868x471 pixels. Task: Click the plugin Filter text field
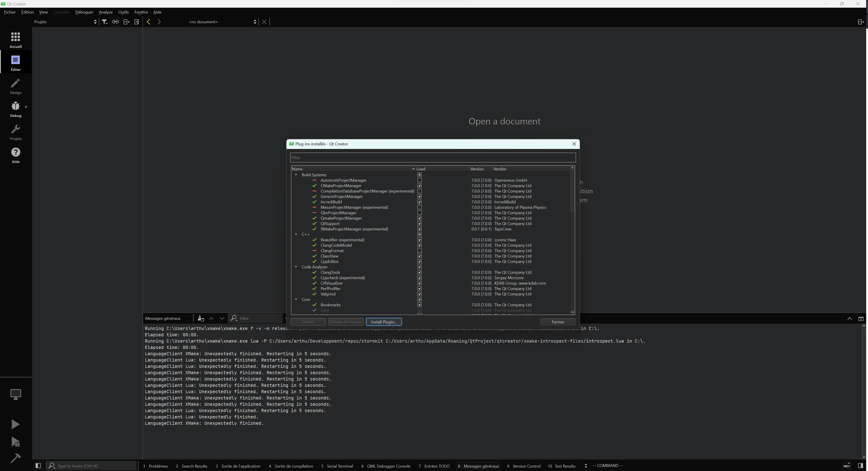point(433,158)
